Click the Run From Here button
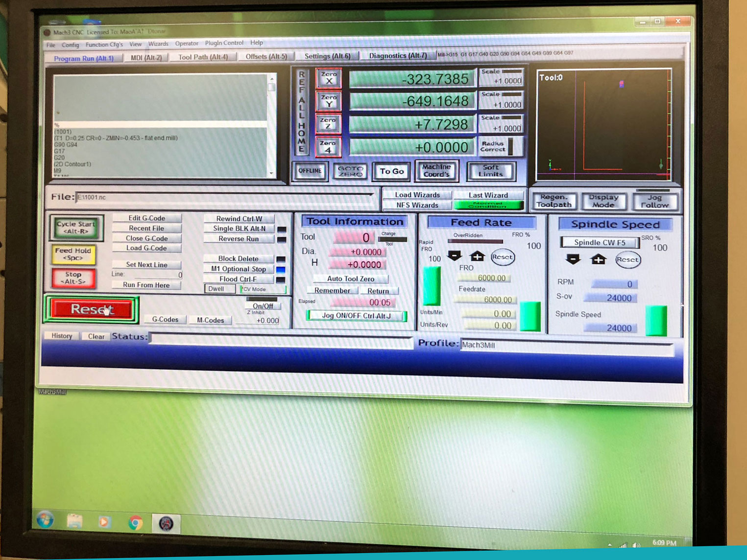 pyautogui.click(x=146, y=285)
